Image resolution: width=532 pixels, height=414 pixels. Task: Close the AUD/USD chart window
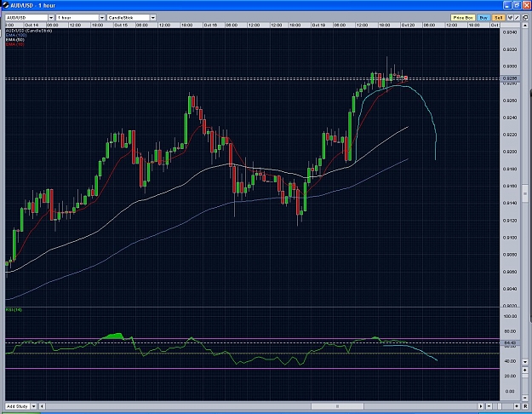(527, 5)
